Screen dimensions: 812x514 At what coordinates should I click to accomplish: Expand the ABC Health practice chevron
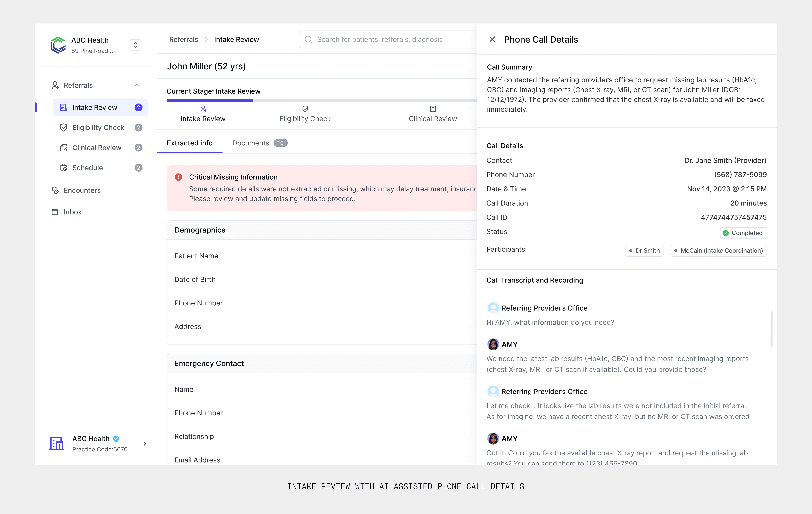point(145,443)
